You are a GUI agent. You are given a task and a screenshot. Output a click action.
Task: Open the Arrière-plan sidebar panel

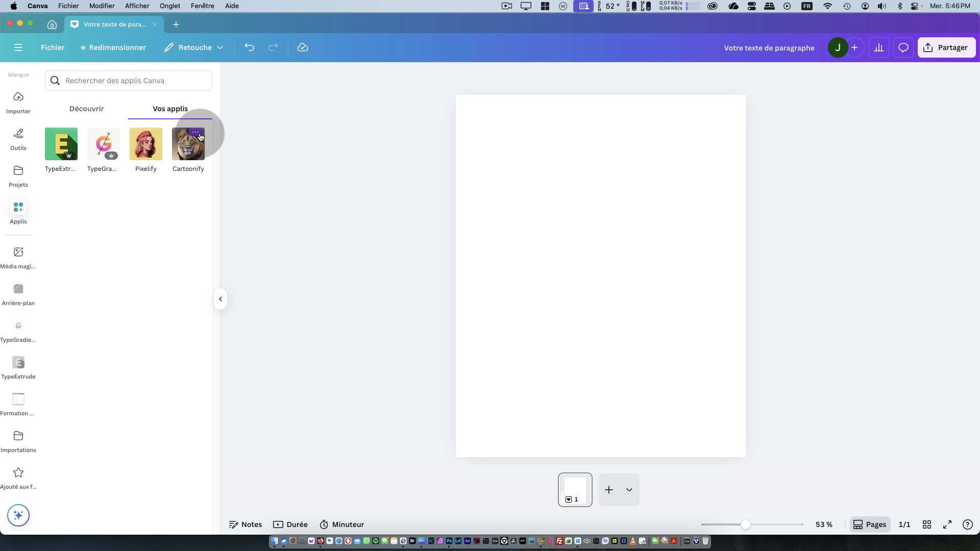tap(18, 294)
